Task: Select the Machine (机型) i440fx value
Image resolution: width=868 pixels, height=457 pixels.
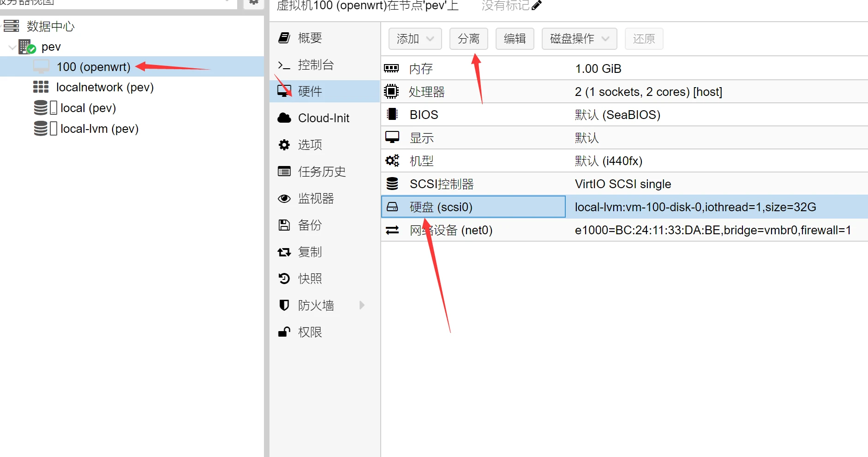Action: pyautogui.click(x=609, y=161)
